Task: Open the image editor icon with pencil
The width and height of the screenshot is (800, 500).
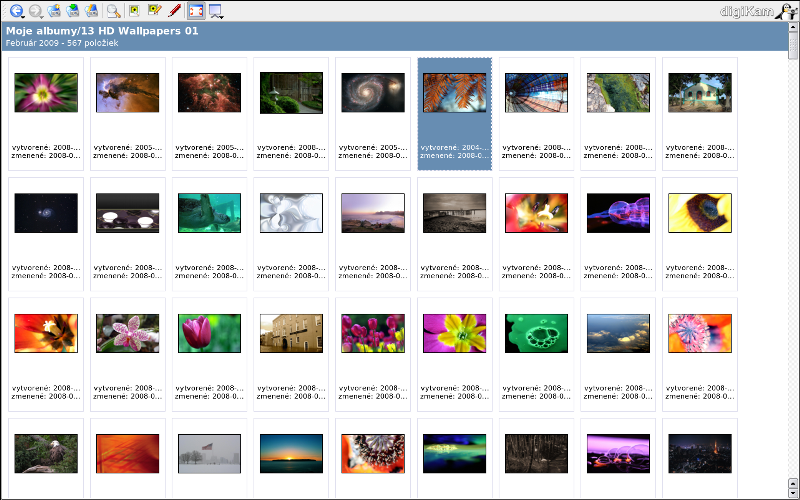Action: 154,11
